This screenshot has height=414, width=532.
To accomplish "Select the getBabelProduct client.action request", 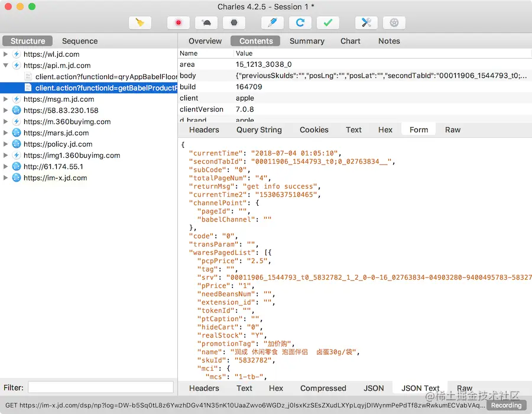I will tap(106, 88).
